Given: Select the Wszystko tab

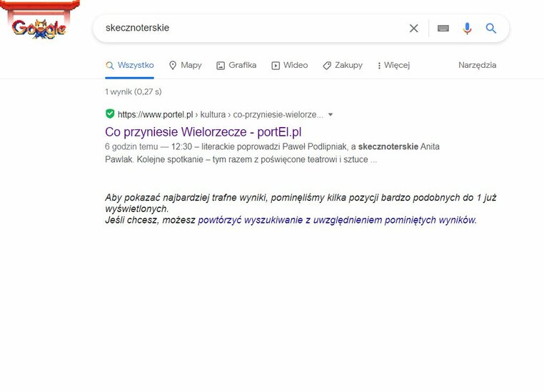Looking at the screenshot, I should click(130, 65).
